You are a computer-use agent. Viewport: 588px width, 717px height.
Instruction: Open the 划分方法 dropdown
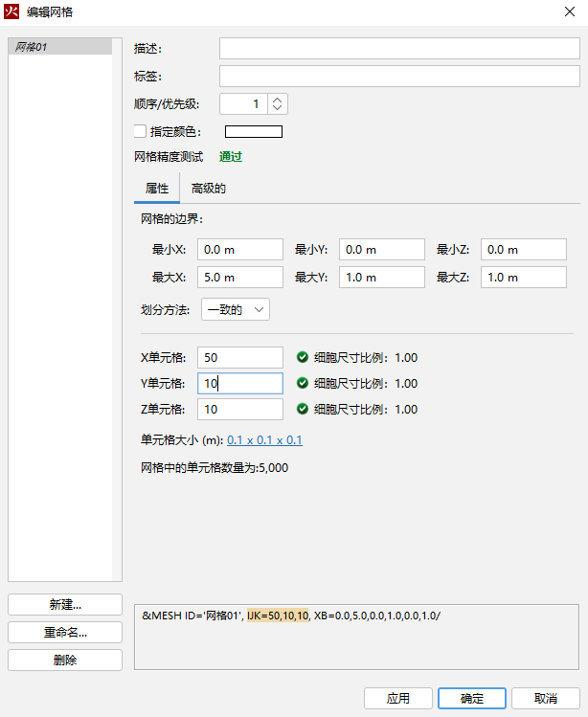(236, 309)
